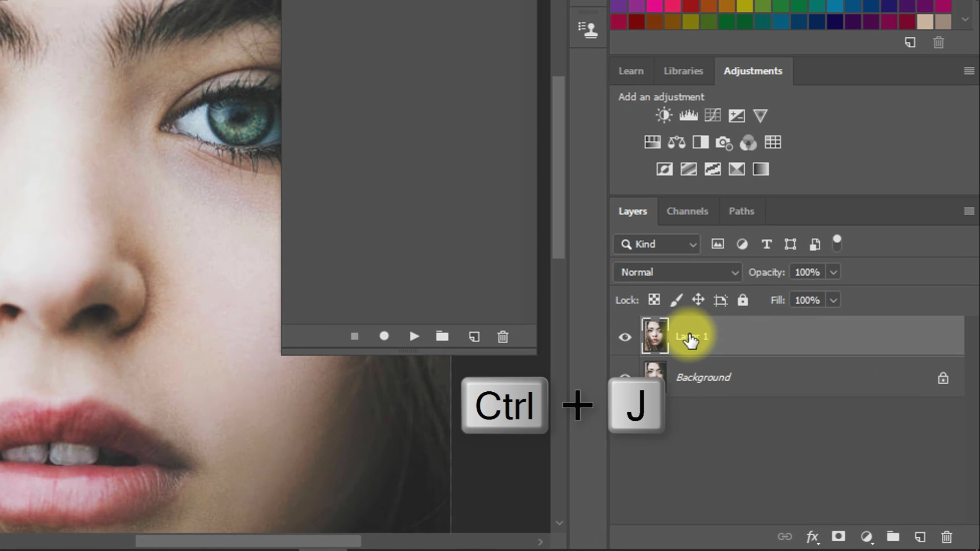Expand the Opacity slider dropdown

click(834, 272)
